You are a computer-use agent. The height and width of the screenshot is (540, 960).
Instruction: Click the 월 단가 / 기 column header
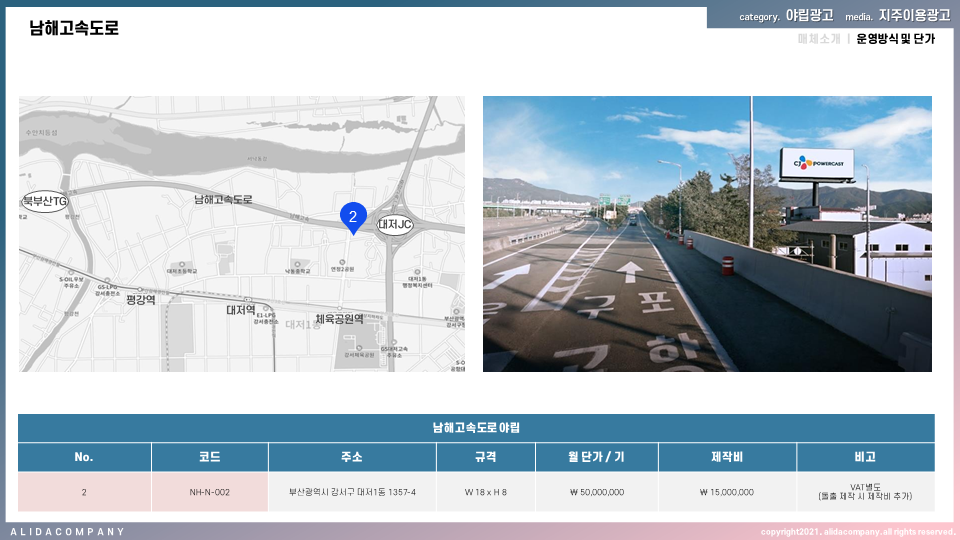[x=596, y=457]
